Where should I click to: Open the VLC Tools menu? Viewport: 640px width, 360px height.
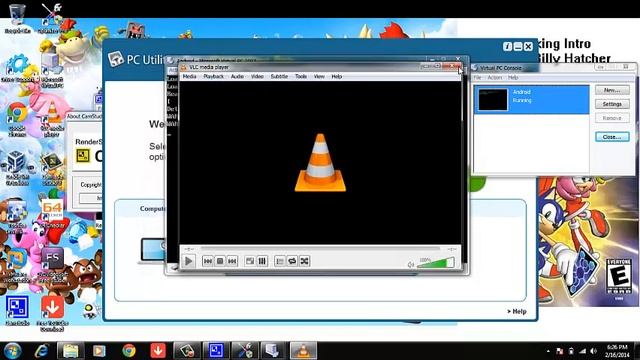click(301, 76)
